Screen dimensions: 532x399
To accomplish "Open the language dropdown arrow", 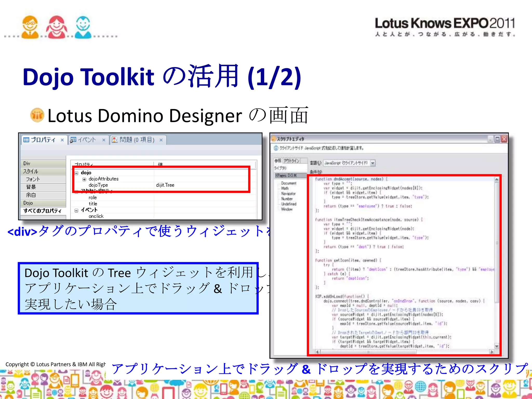I will tap(373, 163).
